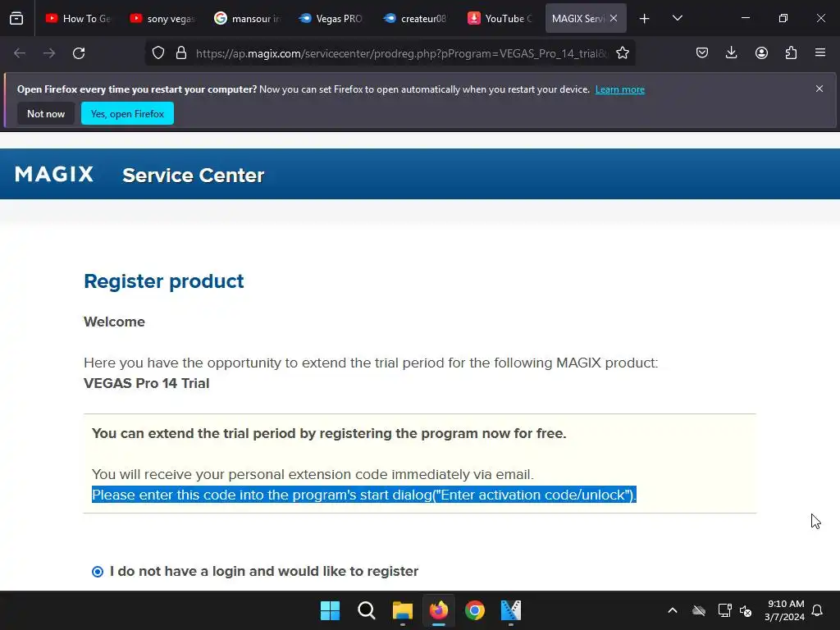Open a new tab
Viewport: 840px width, 630px height.
click(x=645, y=19)
